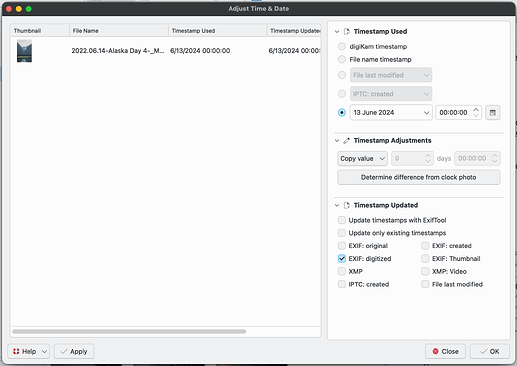Check the File last modified checkbox
This screenshot has width=517, height=366.
pos(425,284)
